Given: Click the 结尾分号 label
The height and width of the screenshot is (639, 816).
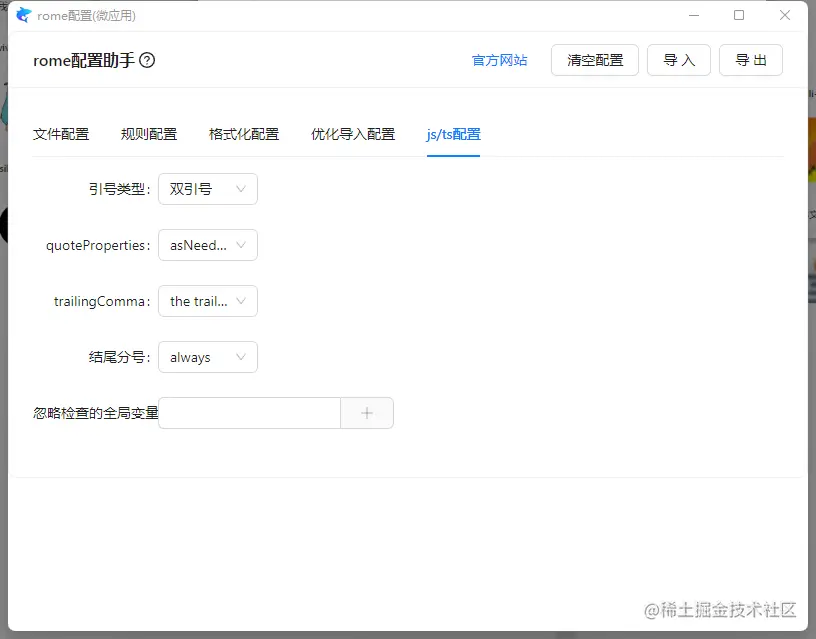Looking at the screenshot, I should 119,357.
